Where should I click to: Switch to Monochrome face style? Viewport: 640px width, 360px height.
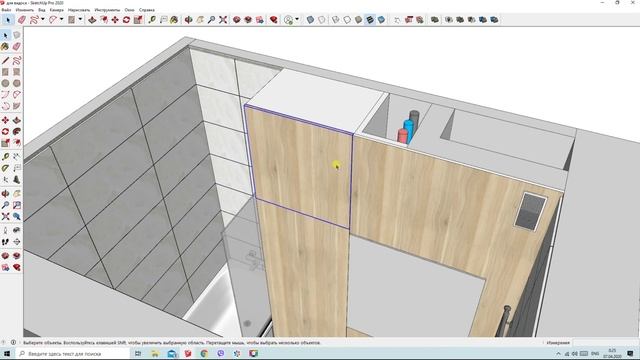point(381,20)
